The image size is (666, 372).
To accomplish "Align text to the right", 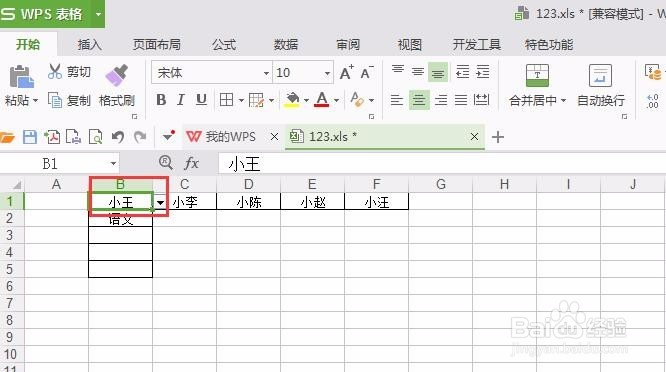I will (441, 100).
